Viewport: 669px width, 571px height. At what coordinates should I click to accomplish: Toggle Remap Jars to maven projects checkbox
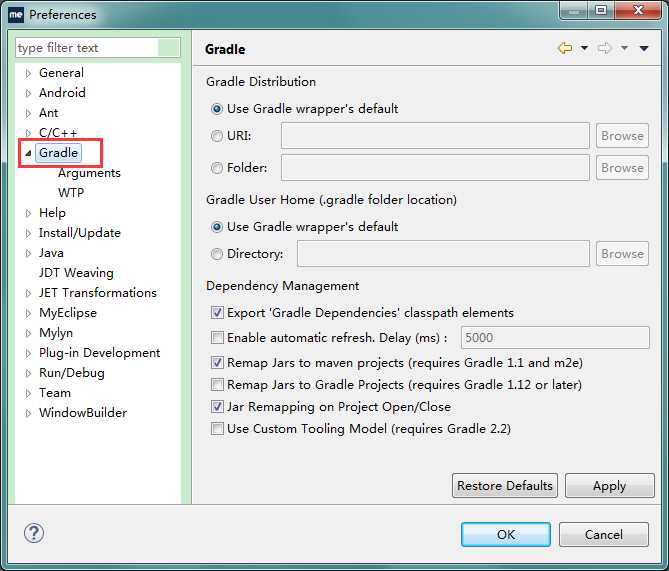(x=217, y=363)
